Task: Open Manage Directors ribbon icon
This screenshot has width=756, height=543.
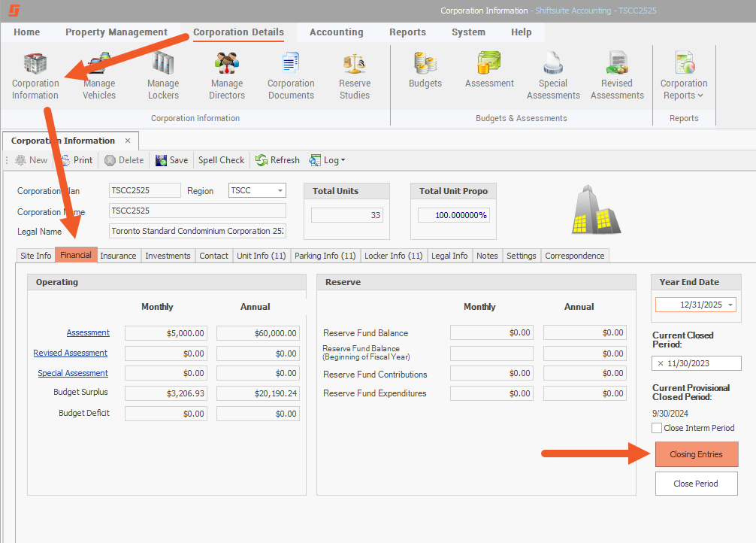Action: click(227, 76)
